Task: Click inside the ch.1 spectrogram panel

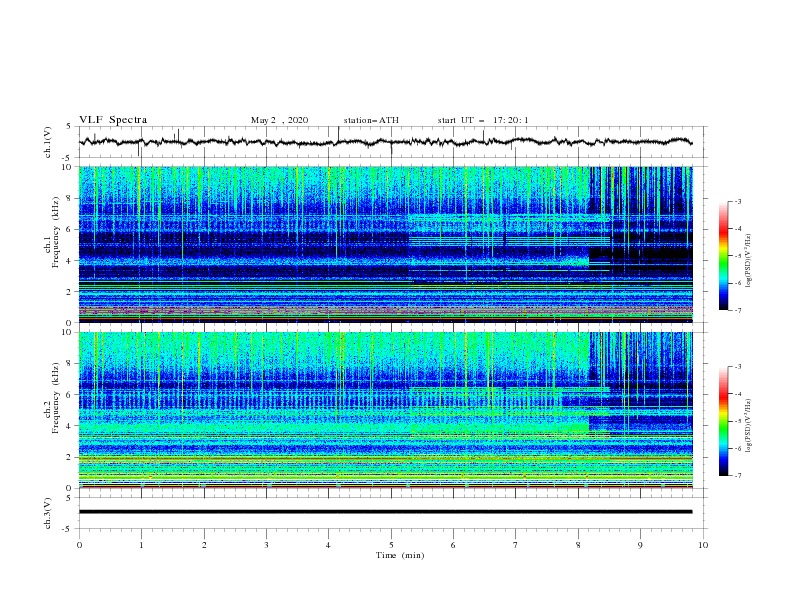Action: tap(385, 244)
